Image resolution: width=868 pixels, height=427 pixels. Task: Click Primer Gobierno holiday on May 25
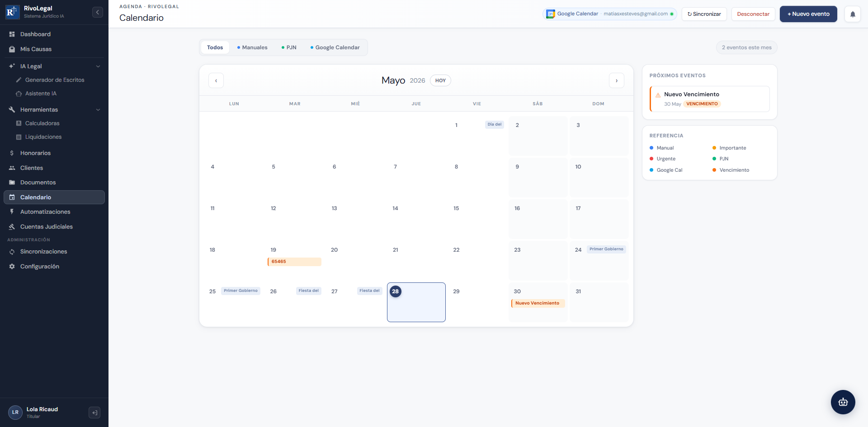pyautogui.click(x=241, y=291)
